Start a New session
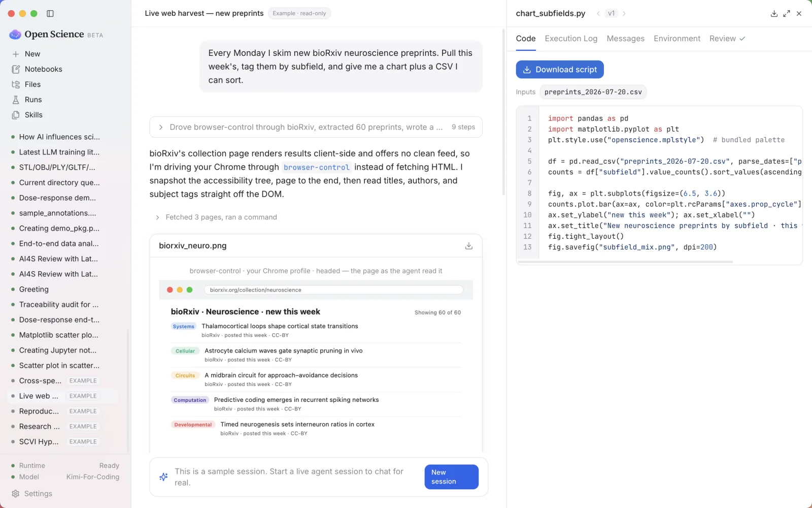The image size is (812, 508). pos(451,477)
